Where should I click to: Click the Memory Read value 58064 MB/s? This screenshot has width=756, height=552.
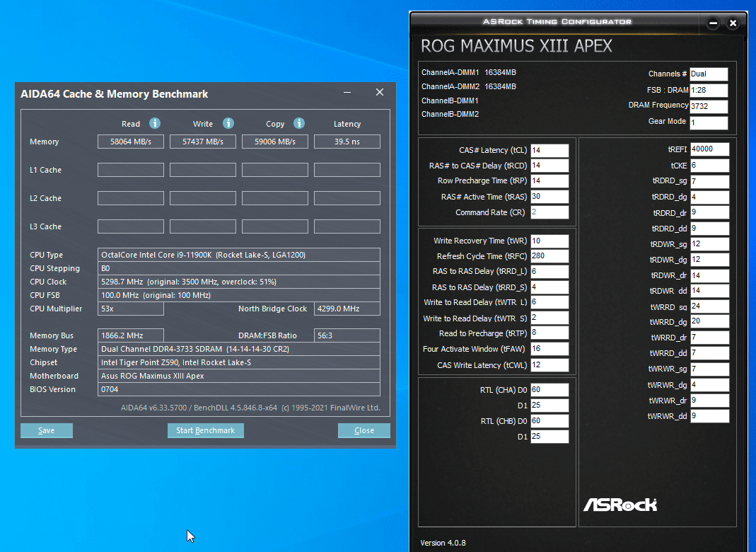[131, 142]
